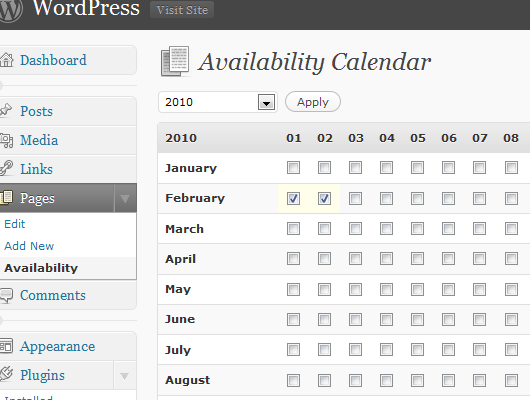Click the Availability Calendar page icon
Image resolution: width=530 pixels, height=400 pixels.
tap(175, 61)
